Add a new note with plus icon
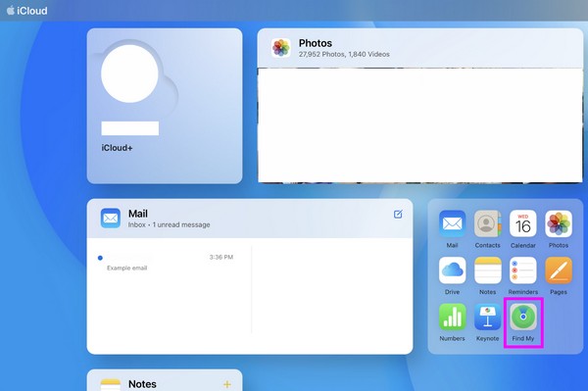 [227, 384]
